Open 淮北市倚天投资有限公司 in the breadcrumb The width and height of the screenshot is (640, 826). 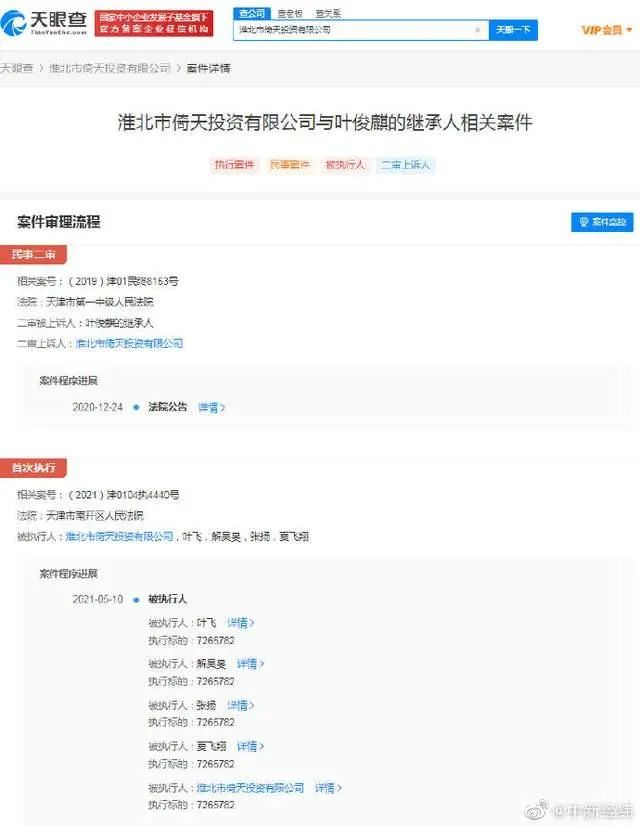(x=110, y=68)
